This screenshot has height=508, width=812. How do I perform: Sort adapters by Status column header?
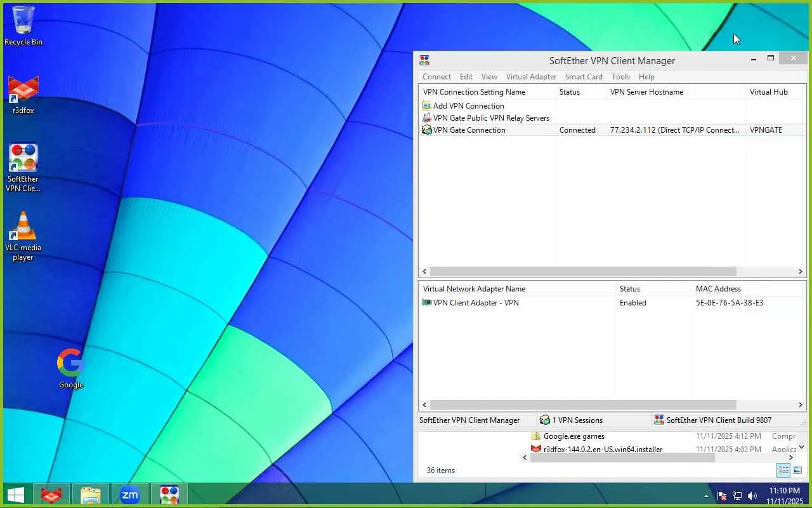(653, 289)
